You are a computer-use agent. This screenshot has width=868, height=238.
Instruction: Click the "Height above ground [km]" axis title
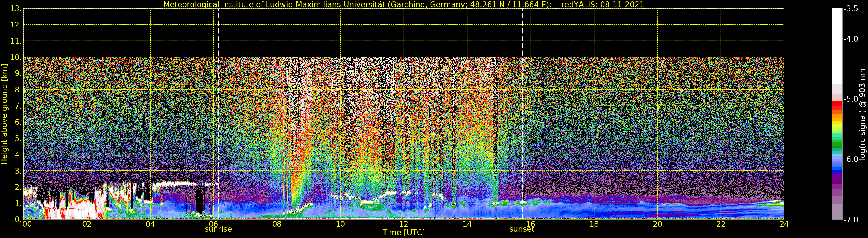(4, 114)
